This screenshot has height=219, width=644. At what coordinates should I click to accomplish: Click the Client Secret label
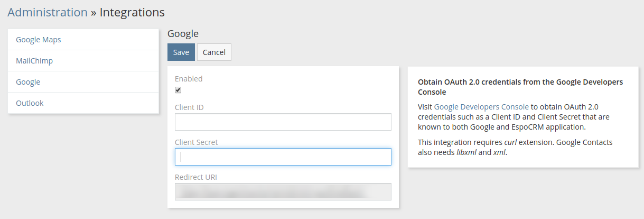point(197,142)
